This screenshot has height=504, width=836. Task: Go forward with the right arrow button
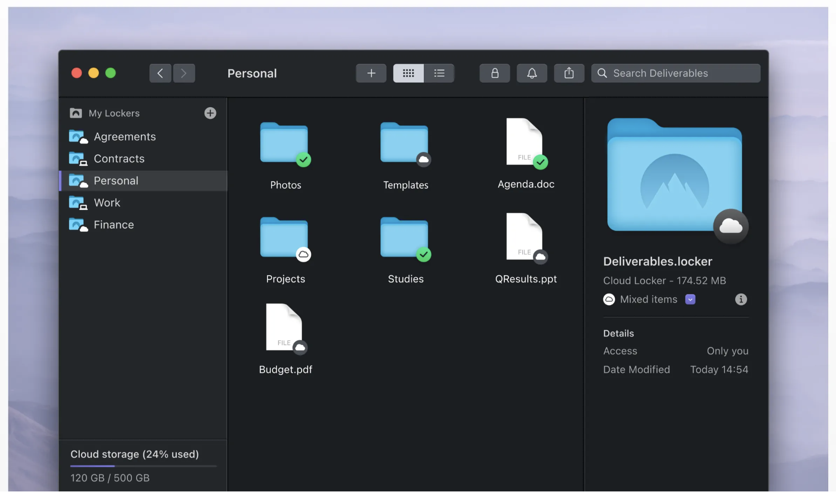point(184,73)
